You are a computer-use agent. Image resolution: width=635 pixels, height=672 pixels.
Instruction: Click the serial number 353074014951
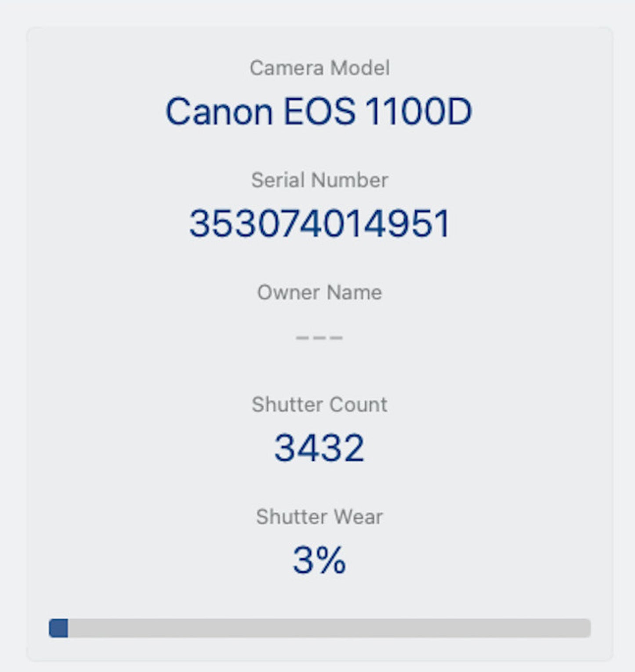coord(320,222)
